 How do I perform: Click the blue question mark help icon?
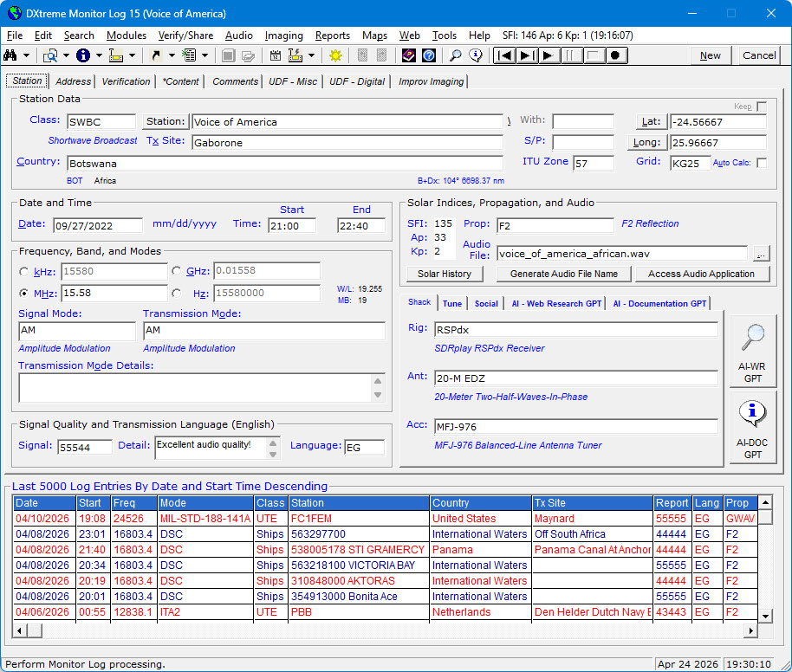(x=428, y=55)
